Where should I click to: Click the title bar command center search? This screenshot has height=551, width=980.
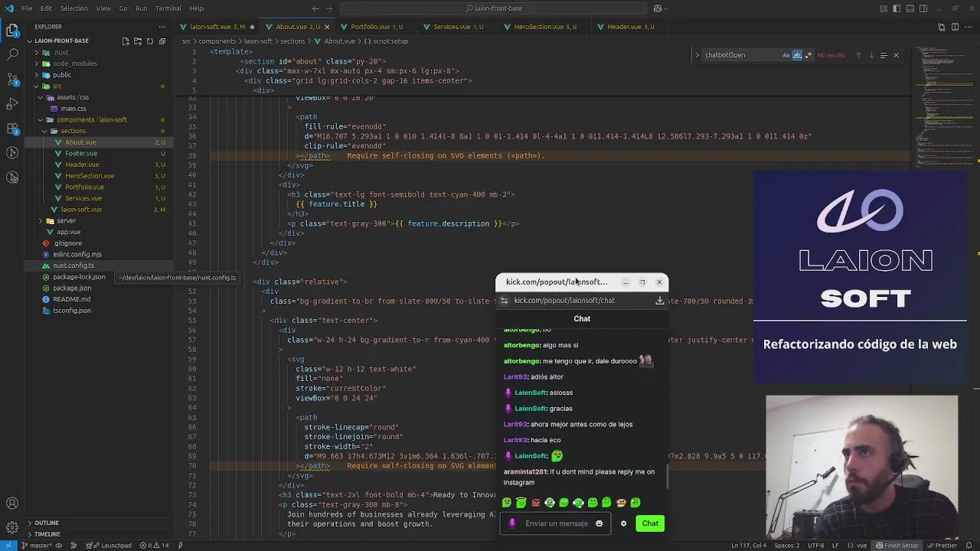pyautogui.click(x=494, y=8)
